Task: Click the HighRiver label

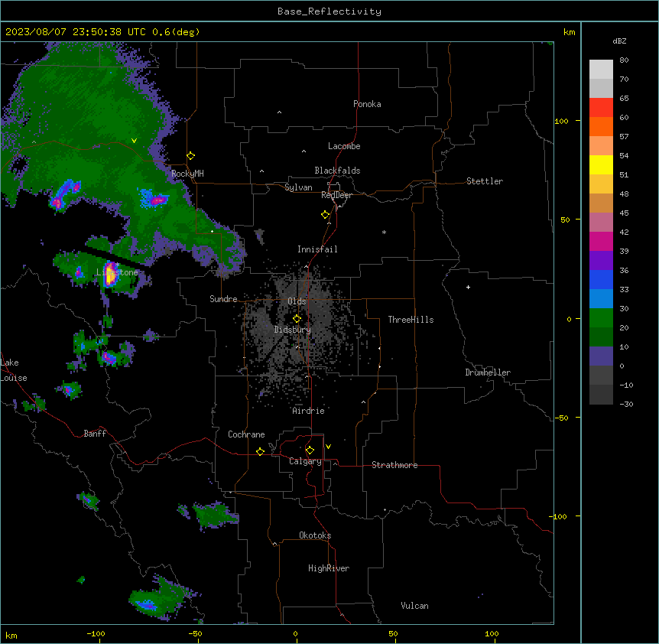Action: point(329,568)
